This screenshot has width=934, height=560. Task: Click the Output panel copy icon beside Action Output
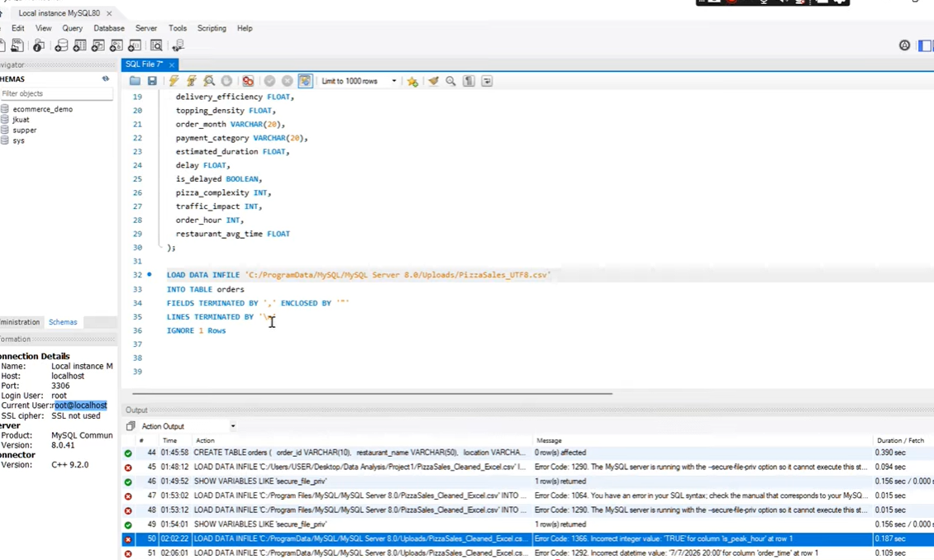[x=131, y=426]
